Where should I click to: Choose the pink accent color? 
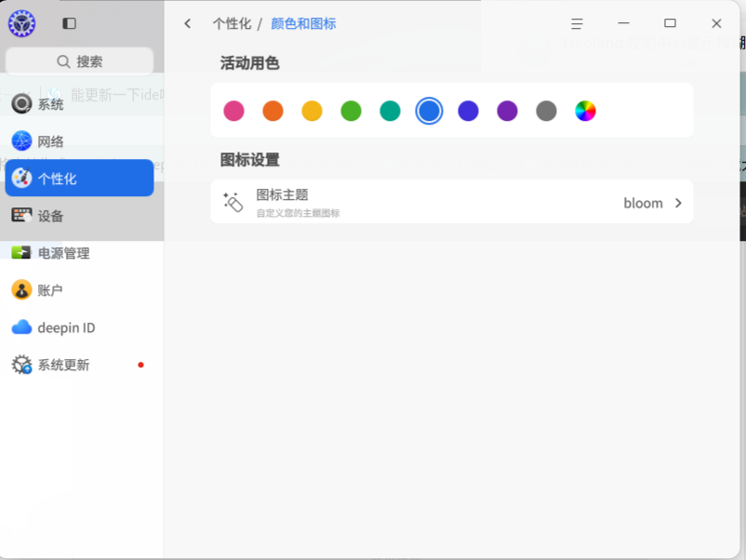(x=233, y=111)
